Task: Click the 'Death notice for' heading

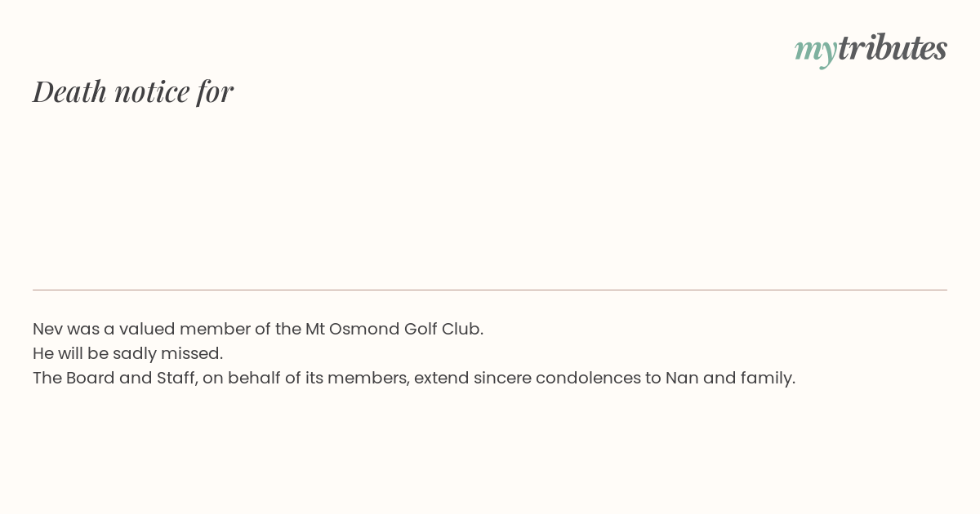Action: (x=133, y=91)
